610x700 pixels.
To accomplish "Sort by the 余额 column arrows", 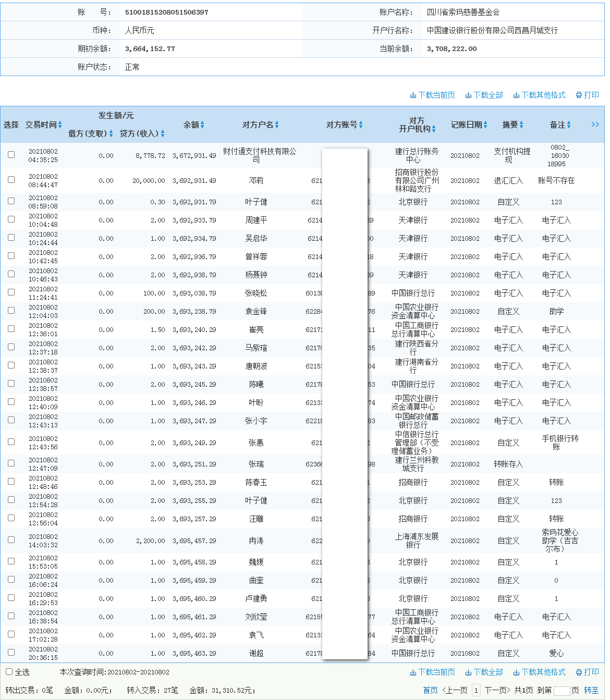I will coord(203,125).
